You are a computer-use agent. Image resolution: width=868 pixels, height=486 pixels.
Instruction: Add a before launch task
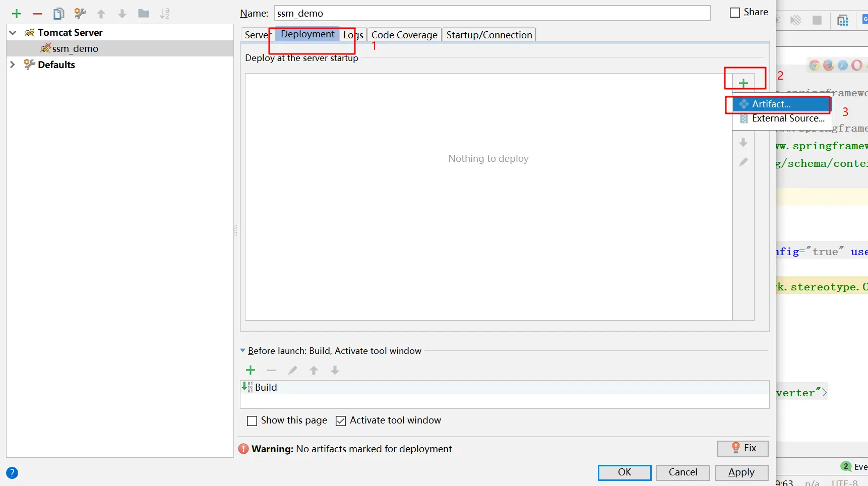[x=251, y=371]
